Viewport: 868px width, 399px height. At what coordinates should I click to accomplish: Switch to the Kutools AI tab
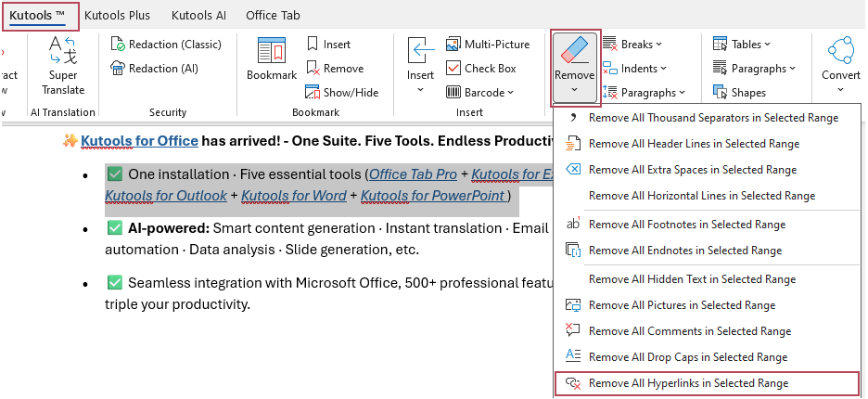198,16
